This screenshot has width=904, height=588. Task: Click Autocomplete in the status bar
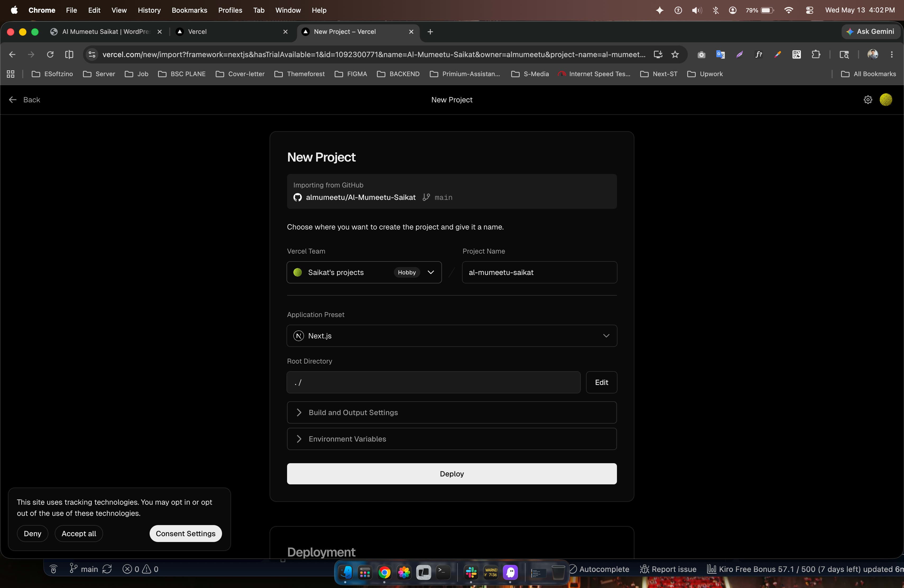click(x=599, y=569)
